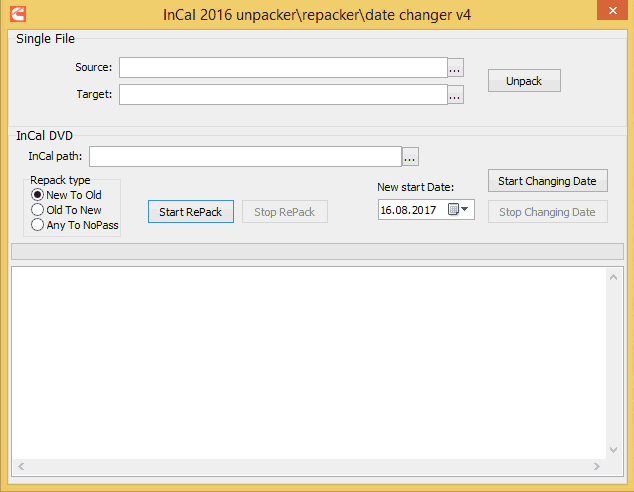Browse for Target file with ellipsis button

[x=455, y=95]
